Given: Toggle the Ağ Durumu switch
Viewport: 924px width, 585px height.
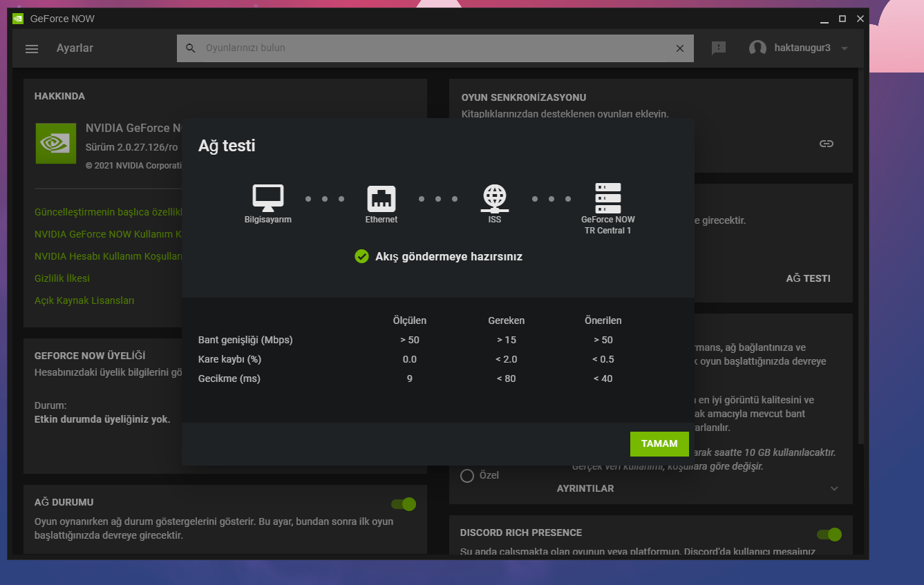Looking at the screenshot, I should click(404, 504).
